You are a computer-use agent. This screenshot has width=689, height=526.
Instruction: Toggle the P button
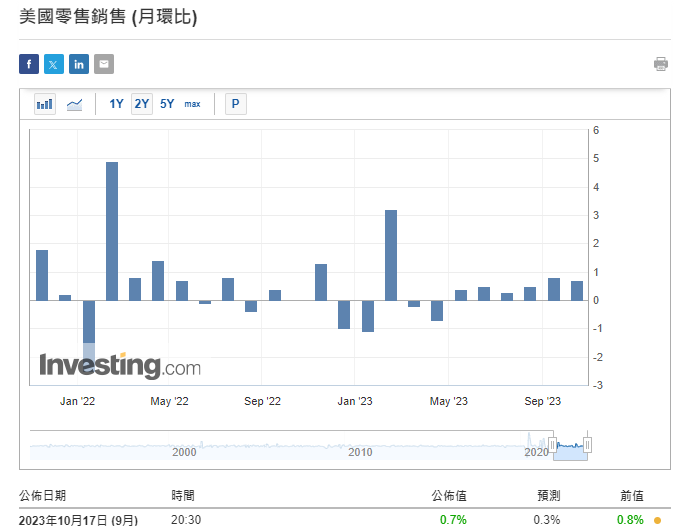[x=236, y=104]
